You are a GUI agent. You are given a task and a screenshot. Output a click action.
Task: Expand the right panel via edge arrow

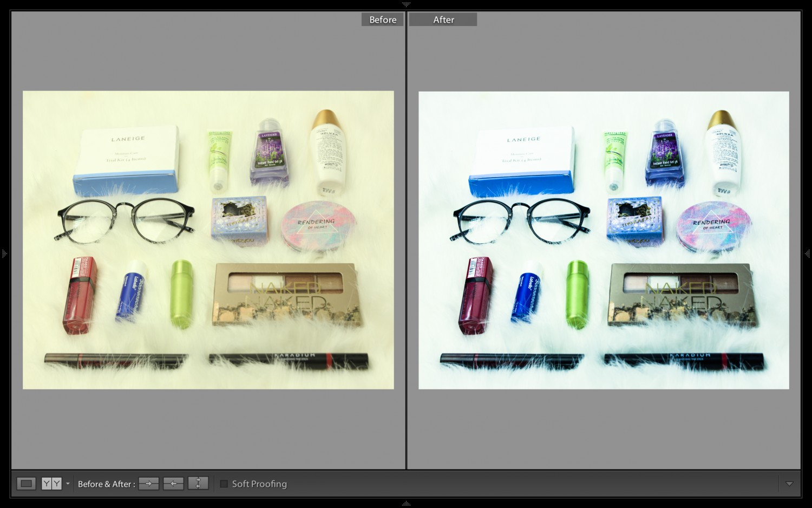[808, 253]
